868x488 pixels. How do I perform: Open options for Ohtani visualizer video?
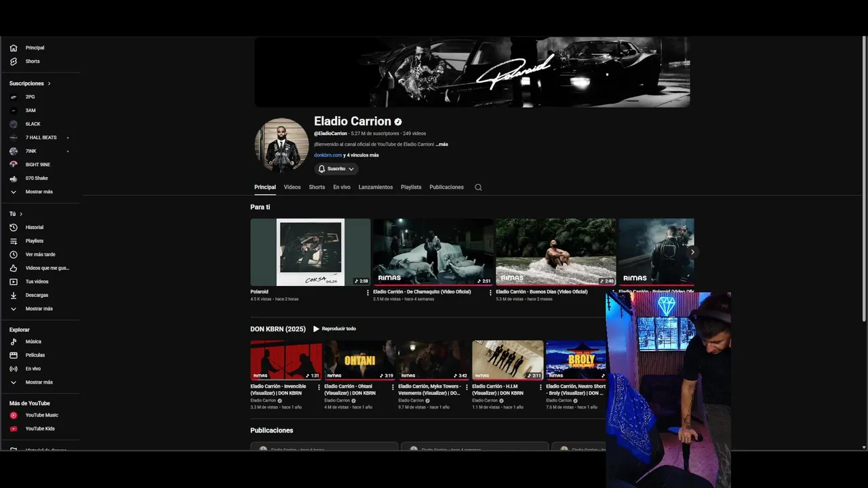(393, 387)
